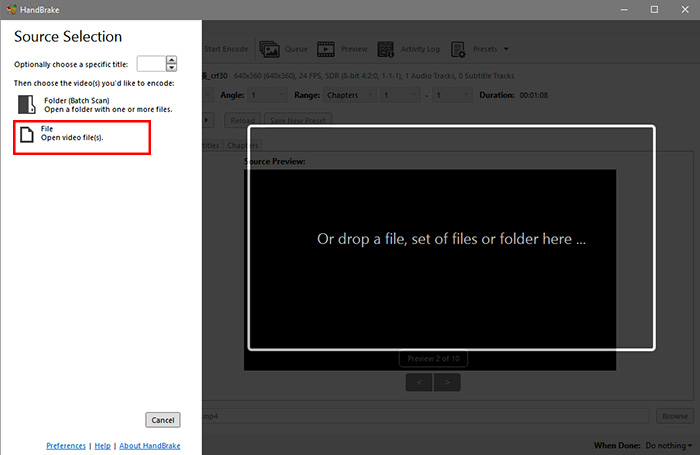This screenshot has height=455, width=700.
Task: Click Start Encode in toolbar
Action: [x=226, y=49]
